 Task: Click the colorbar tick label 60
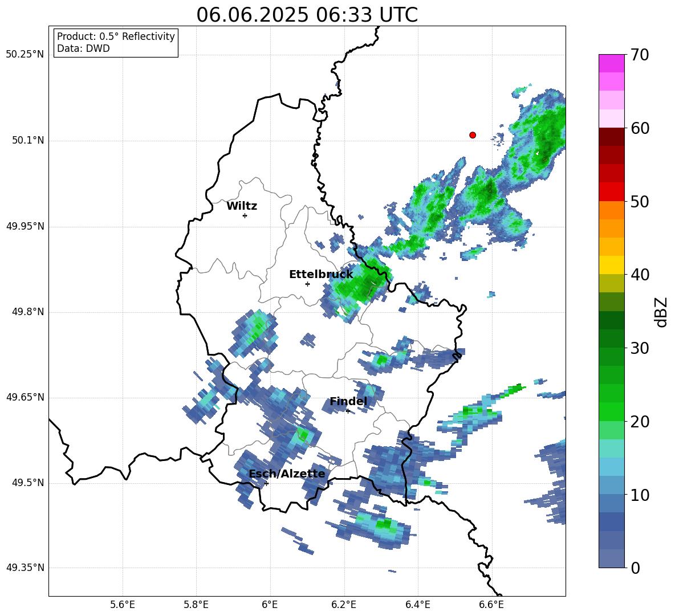click(640, 128)
